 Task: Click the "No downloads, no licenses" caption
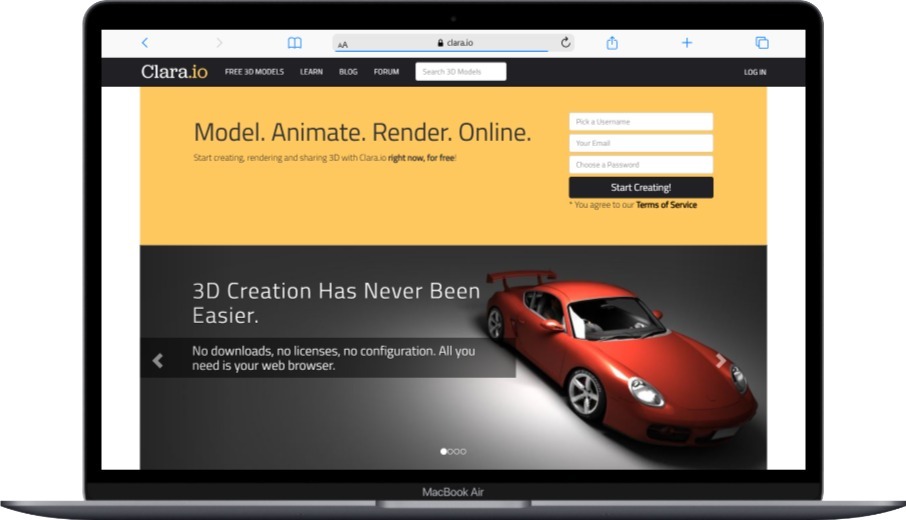[x=333, y=358]
